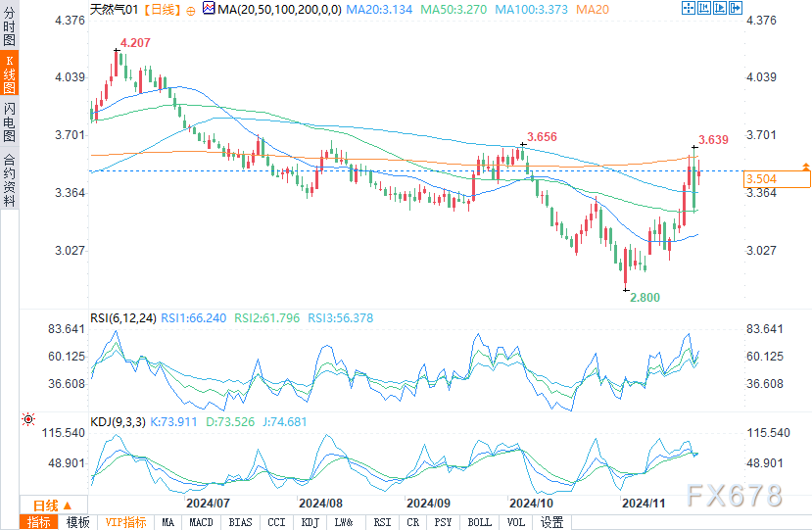812x530 pixels.
Task: Click the export chart arrow icon
Action: [x=736, y=8]
